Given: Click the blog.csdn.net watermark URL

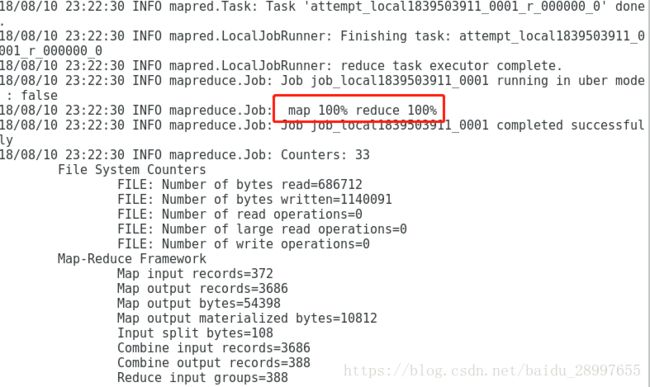Looking at the screenshot, I should [492, 370].
